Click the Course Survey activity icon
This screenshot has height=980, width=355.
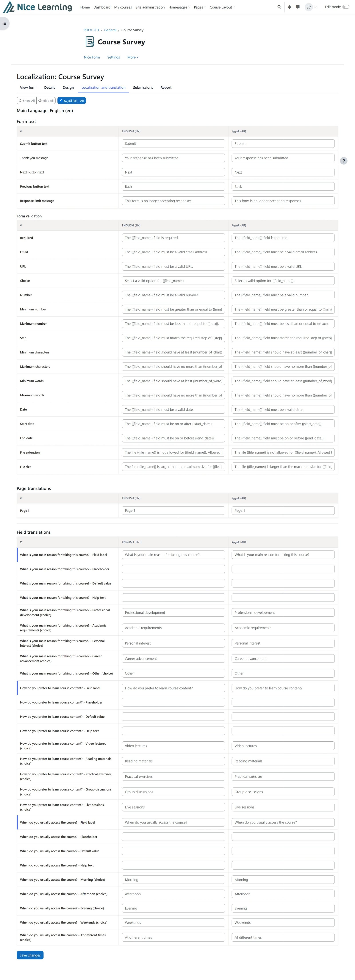[x=90, y=42]
